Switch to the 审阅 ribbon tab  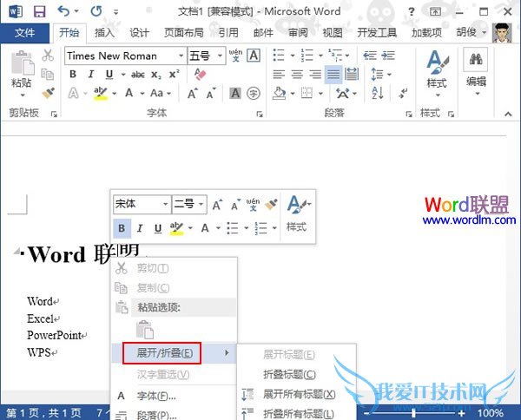298,33
